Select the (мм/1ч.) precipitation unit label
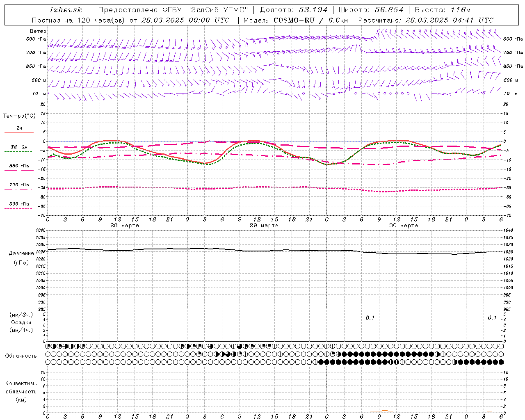Image resolution: width=525 pixels, height=420 pixels. click(x=21, y=330)
